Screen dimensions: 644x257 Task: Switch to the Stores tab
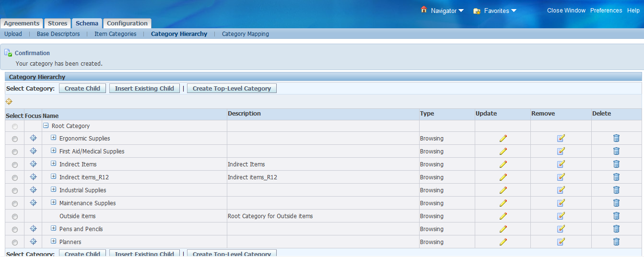(58, 23)
